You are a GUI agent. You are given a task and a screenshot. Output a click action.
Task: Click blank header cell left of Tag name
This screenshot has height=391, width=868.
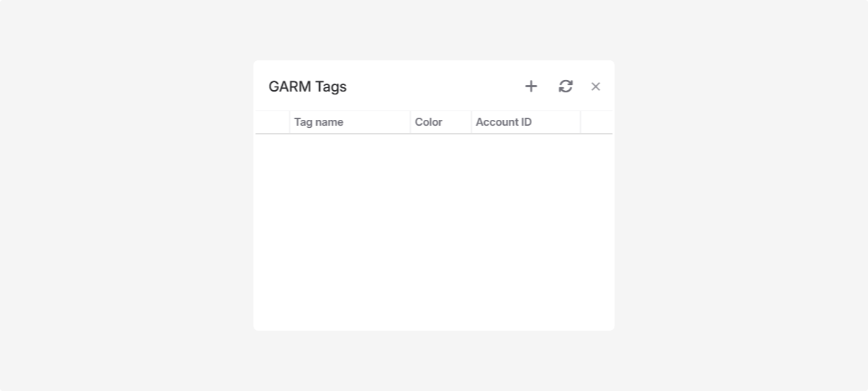point(273,122)
